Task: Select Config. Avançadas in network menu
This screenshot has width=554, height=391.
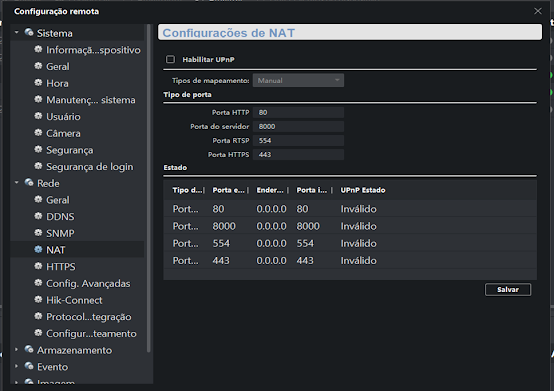Action: (88, 283)
